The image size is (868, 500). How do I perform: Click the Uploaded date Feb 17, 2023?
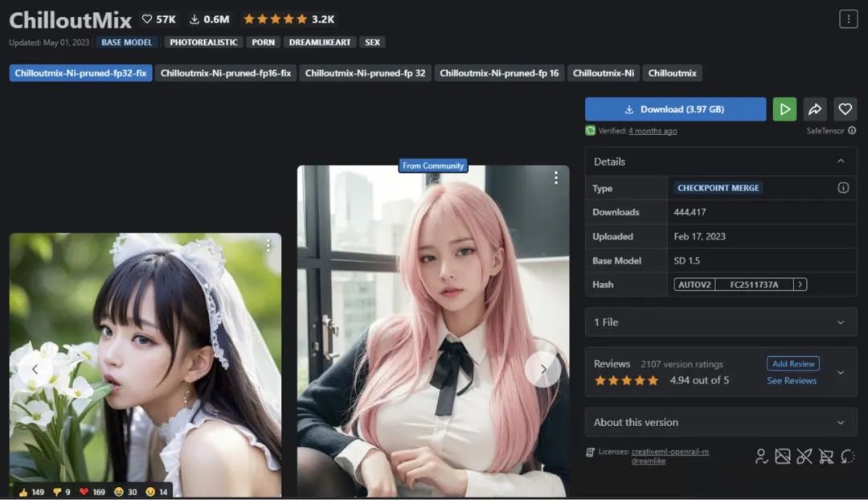[699, 236]
